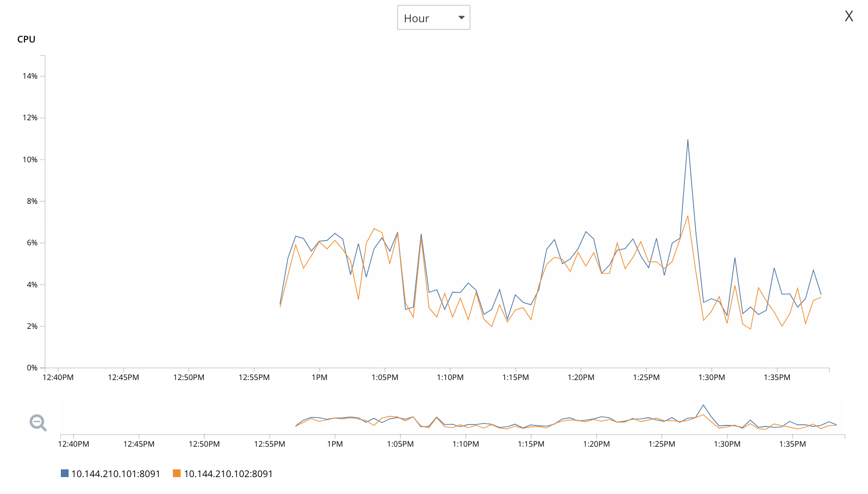The image size is (868, 494).
Task: Click the blue legend swatch for 10.144.210.101:8091
Action: [x=65, y=473]
